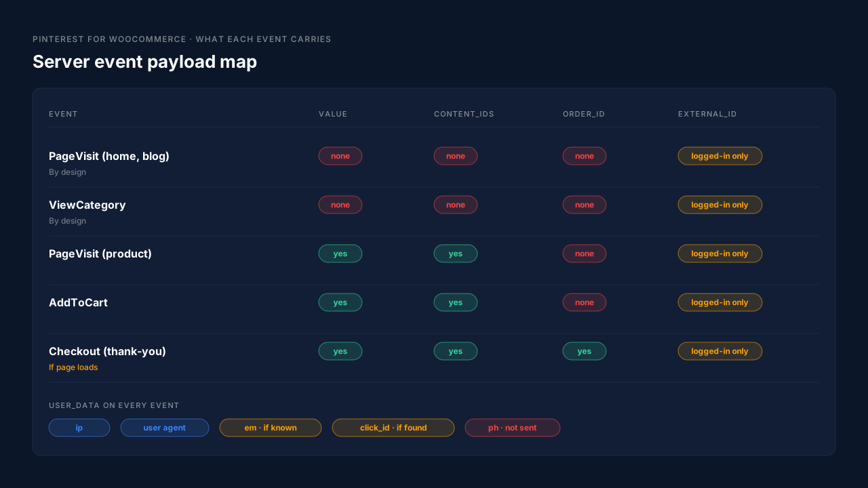Click the 'ip' user_data pill

(79, 428)
